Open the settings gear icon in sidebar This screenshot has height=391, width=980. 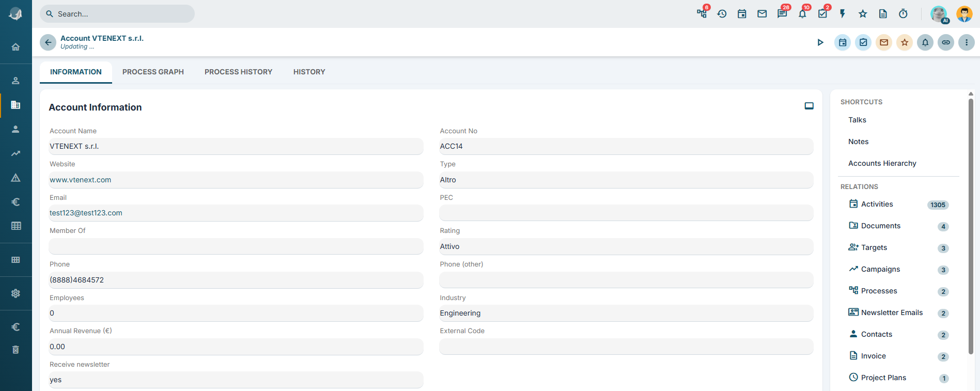15,293
